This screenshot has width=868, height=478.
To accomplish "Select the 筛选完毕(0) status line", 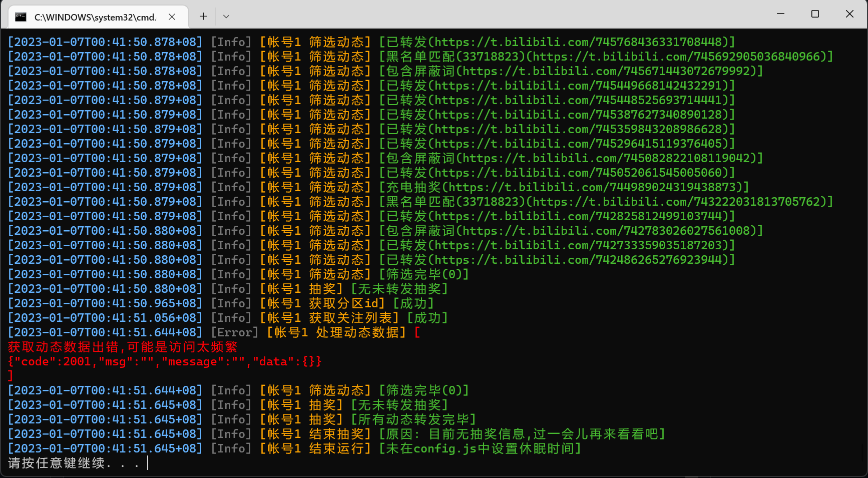I will click(423, 274).
